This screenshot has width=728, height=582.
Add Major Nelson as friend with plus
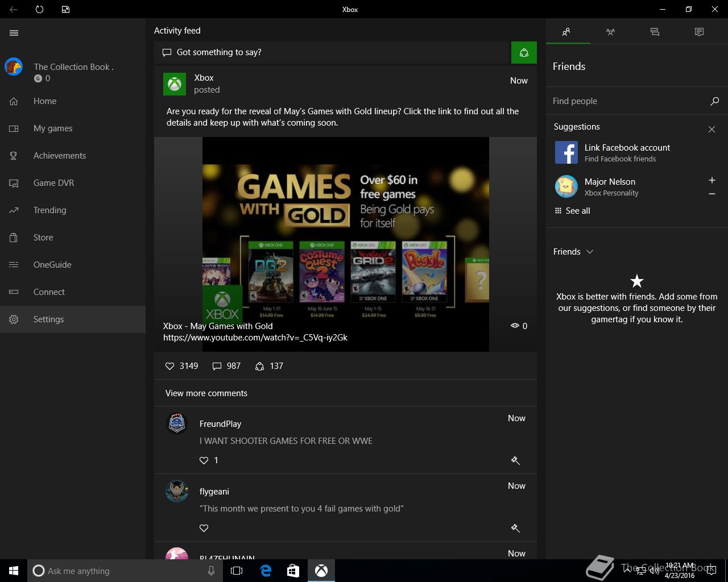(x=712, y=180)
